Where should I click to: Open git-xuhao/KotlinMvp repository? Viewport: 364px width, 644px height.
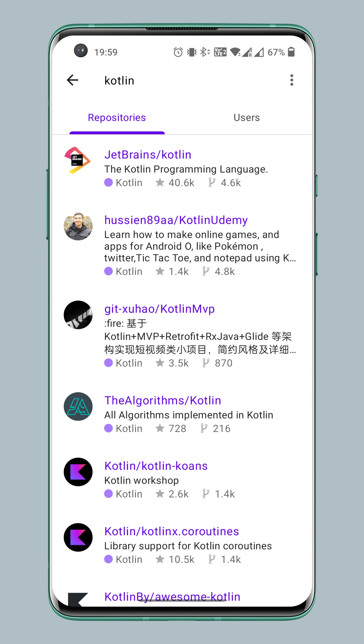(160, 309)
